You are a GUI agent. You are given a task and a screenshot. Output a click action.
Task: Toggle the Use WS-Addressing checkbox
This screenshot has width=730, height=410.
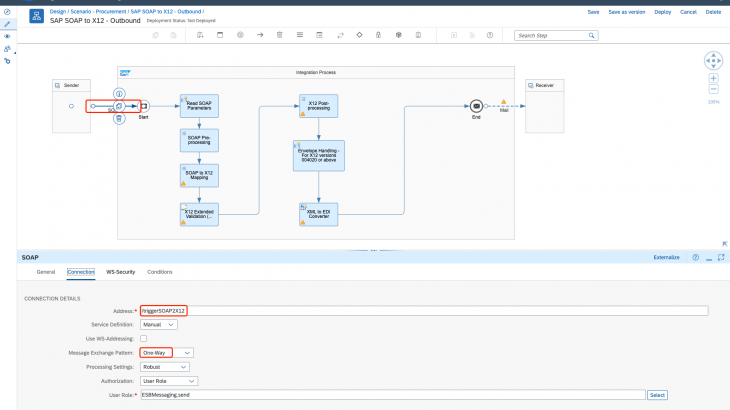(x=143, y=338)
